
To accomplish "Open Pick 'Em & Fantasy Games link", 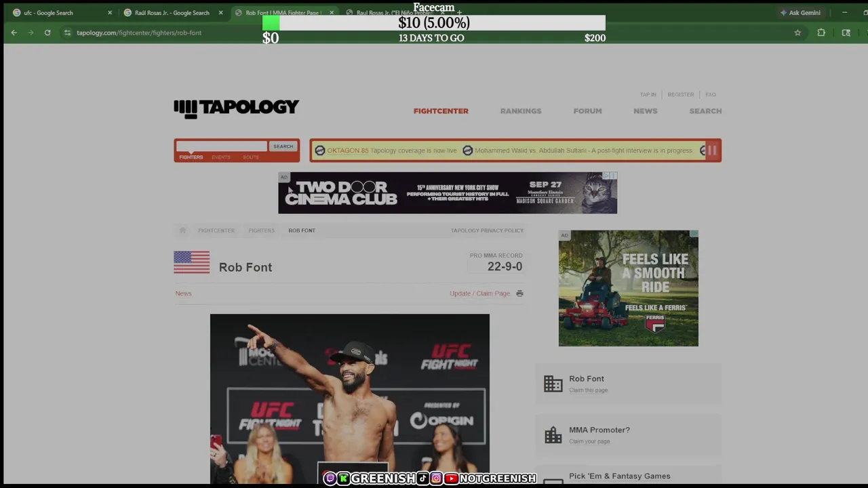I will point(619,476).
